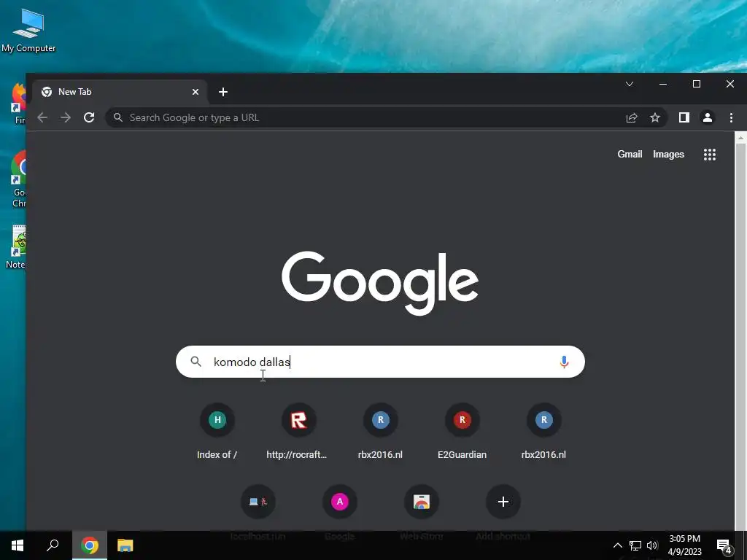Open Chrome three-dot menu
Viewport: 747px width, 560px height.
point(731,117)
